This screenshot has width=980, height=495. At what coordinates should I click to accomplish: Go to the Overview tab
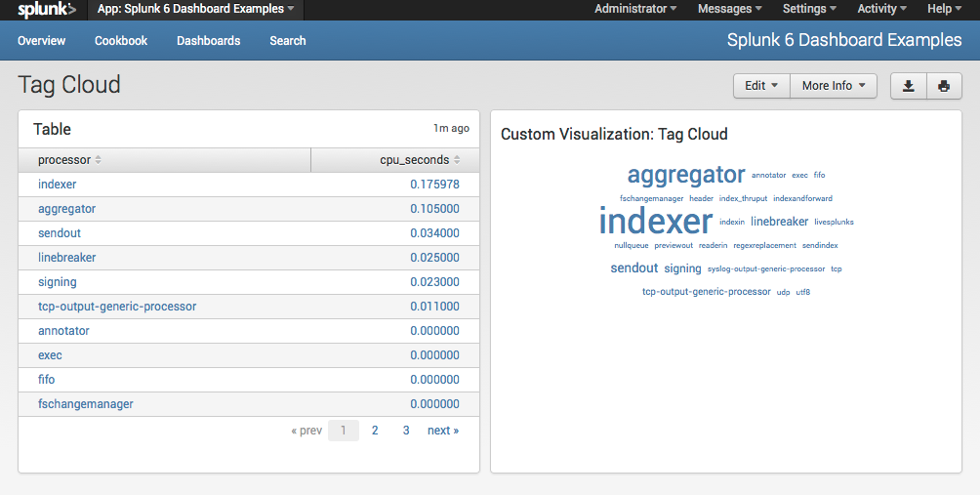coord(41,41)
